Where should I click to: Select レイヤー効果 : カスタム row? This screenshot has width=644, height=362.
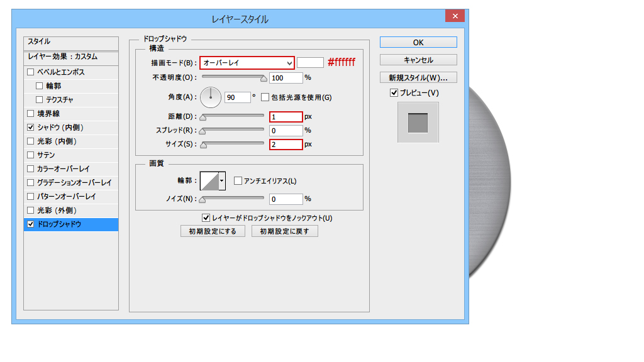(x=71, y=57)
